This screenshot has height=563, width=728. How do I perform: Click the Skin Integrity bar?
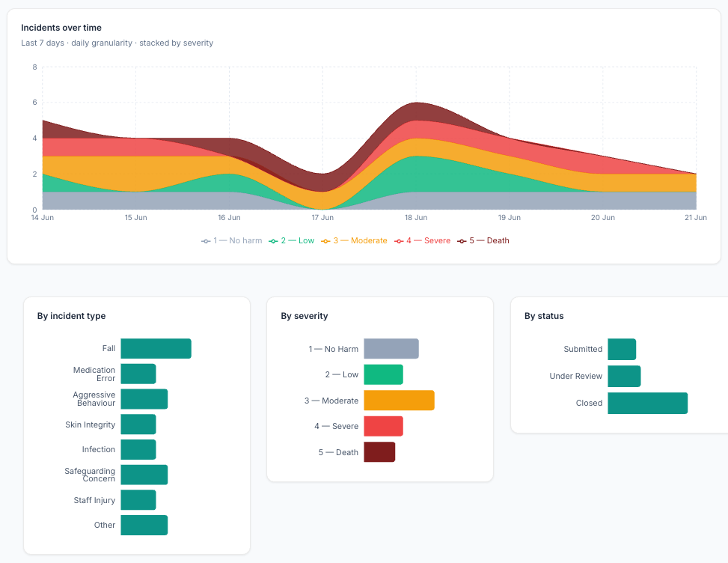(138, 424)
